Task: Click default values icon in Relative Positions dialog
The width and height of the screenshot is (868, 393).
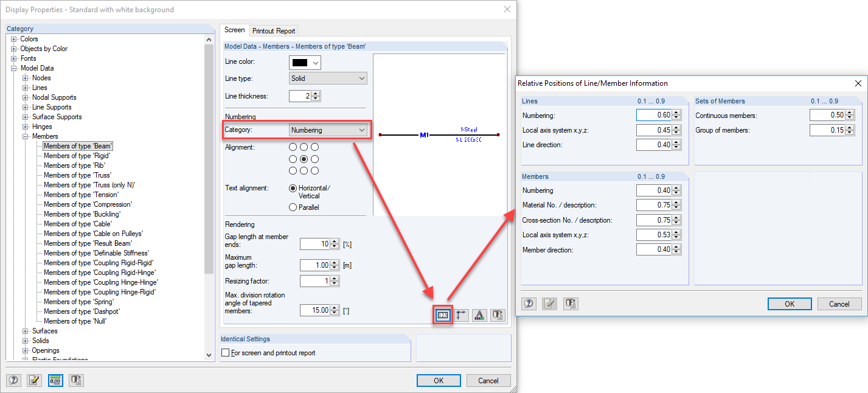Action: click(571, 304)
